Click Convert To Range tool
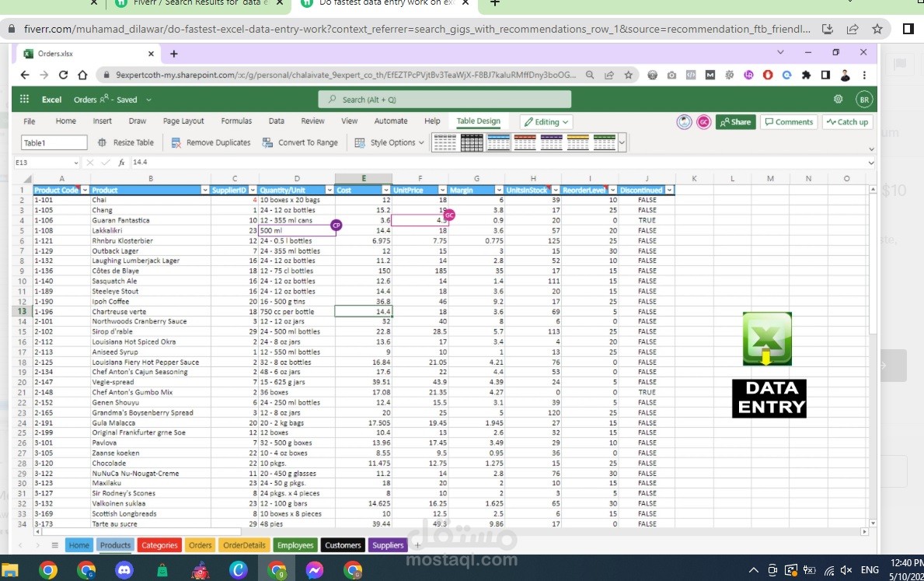This screenshot has height=581, width=924. click(301, 143)
